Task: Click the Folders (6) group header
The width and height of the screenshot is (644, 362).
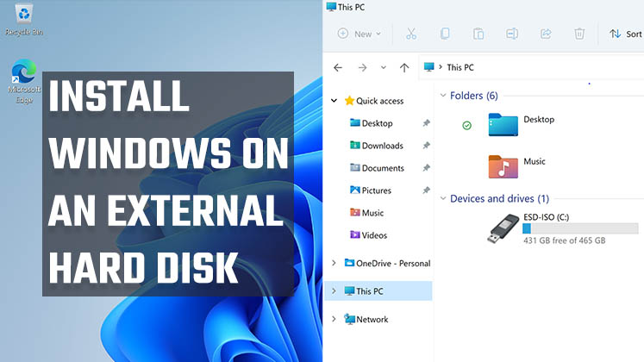Action: (x=474, y=96)
